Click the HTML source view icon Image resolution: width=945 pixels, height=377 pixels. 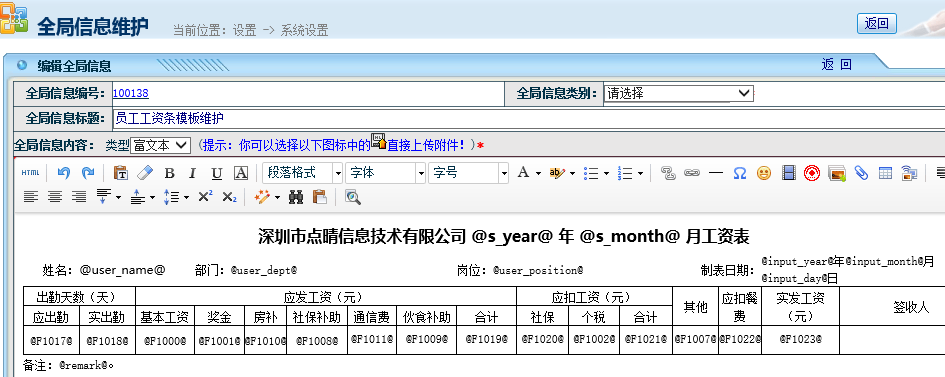coord(30,173)
